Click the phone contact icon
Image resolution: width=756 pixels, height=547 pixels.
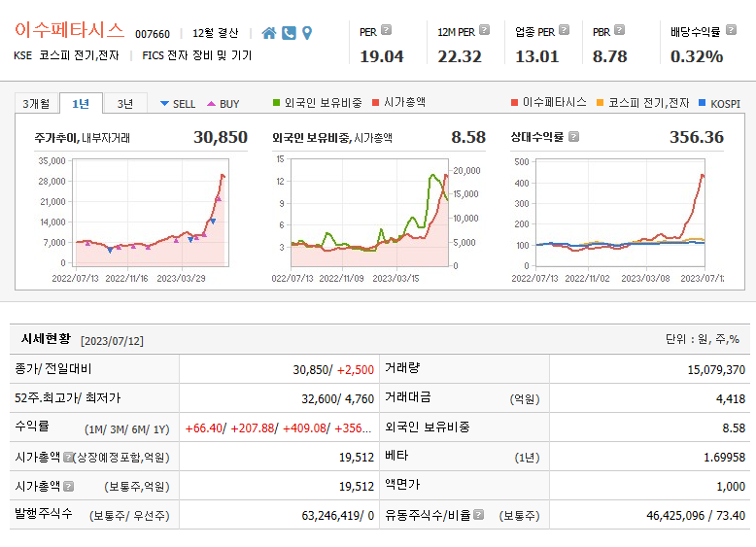pyautogui.click(x=289, y=33)
